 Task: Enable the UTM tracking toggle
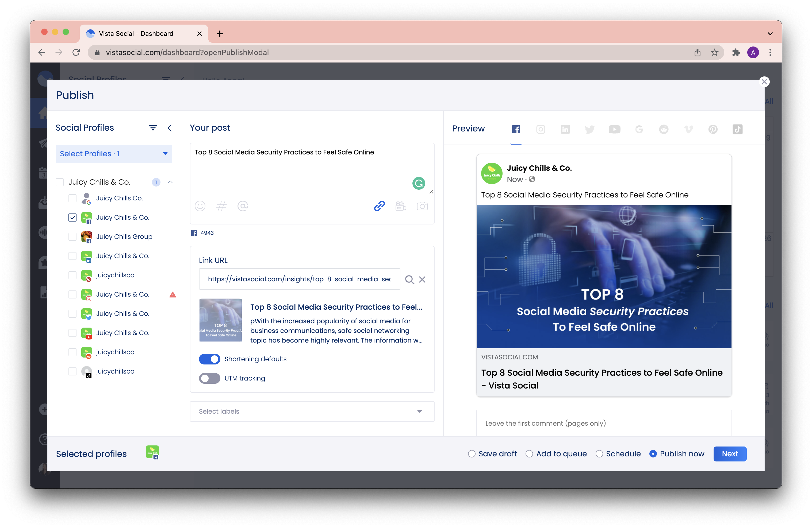[x=209, y=378]
